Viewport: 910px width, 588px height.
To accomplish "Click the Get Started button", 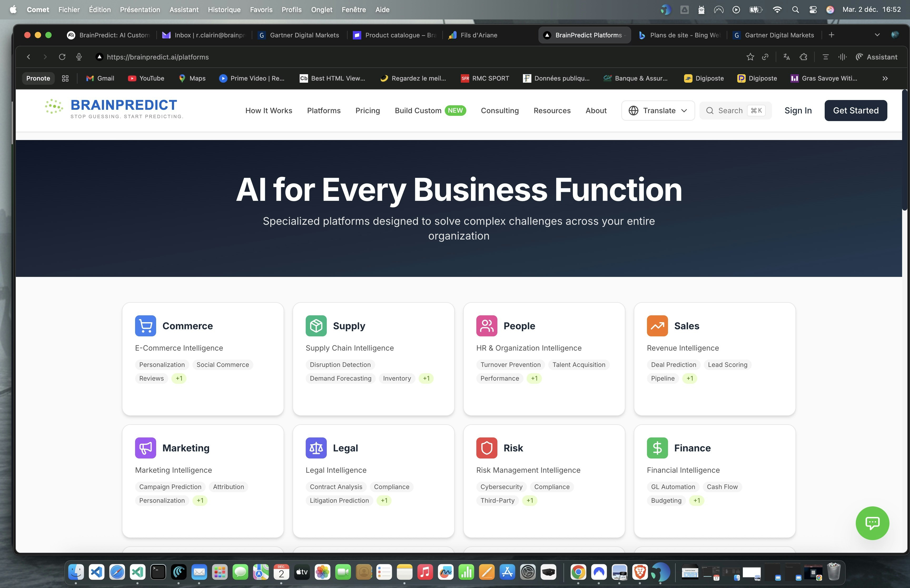I will tap(855, 110).
